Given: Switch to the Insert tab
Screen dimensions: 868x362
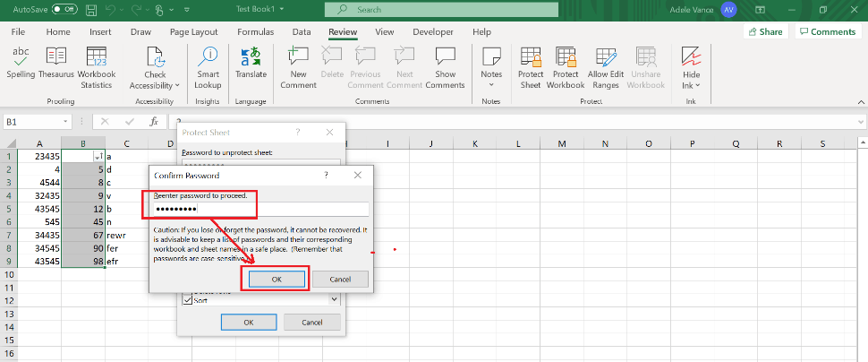Looking at the screenshot, I should click(x=100, y=31).
